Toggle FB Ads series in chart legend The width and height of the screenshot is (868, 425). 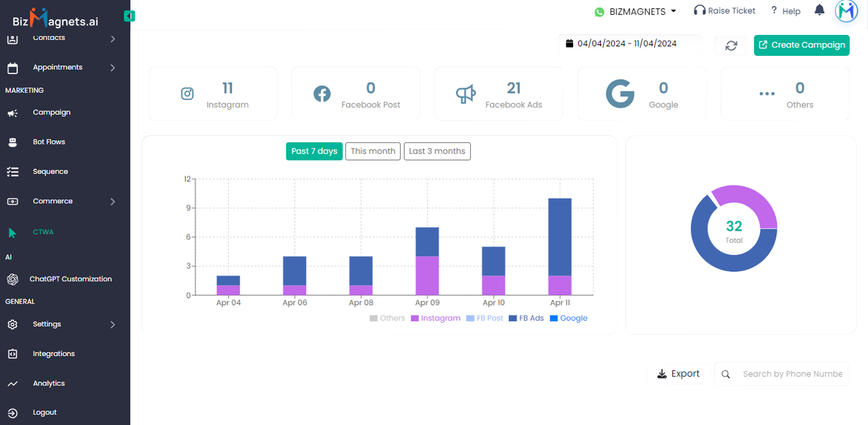526,318
